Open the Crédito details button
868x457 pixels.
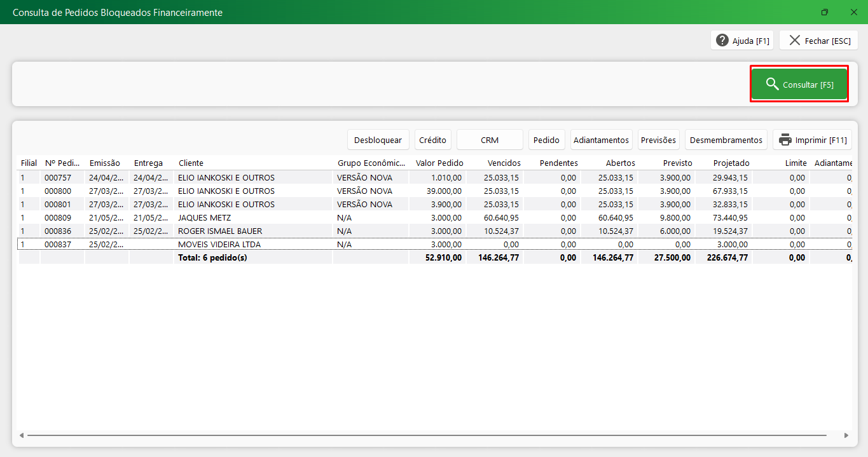pos(432,140)
